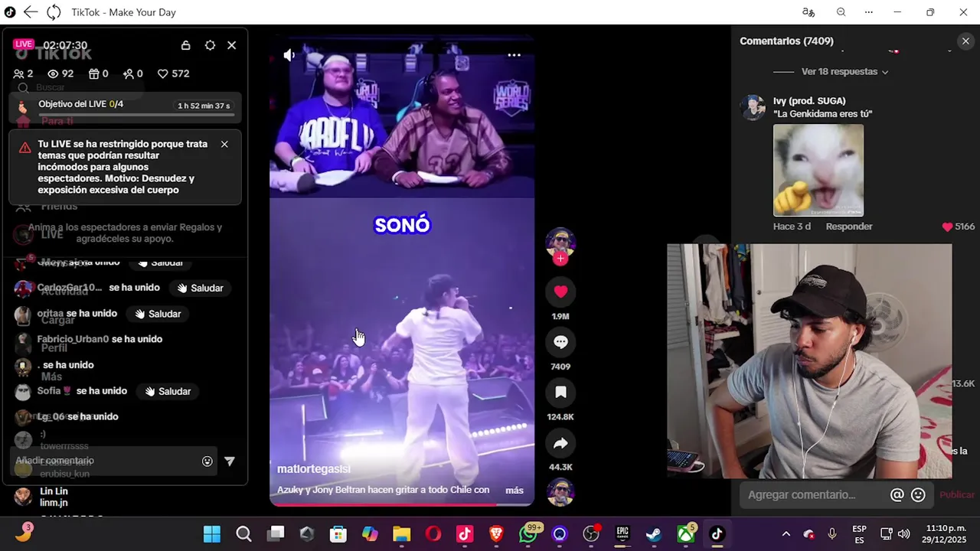The image size is (980, 551).
Task: Bookmark the video with the save icon
Action: tap(560, 393)
